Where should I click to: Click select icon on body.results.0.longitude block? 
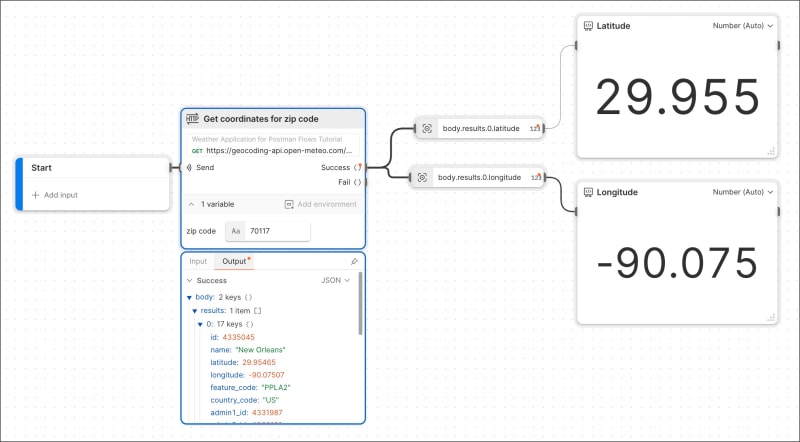point(422,178)
